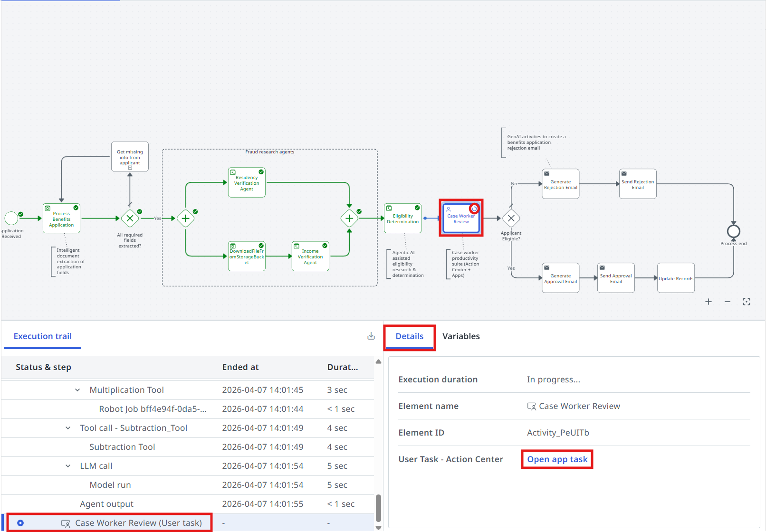766x532 pixels.
Task: Click the In progress... duration value
Action: [x=554, y=380]
